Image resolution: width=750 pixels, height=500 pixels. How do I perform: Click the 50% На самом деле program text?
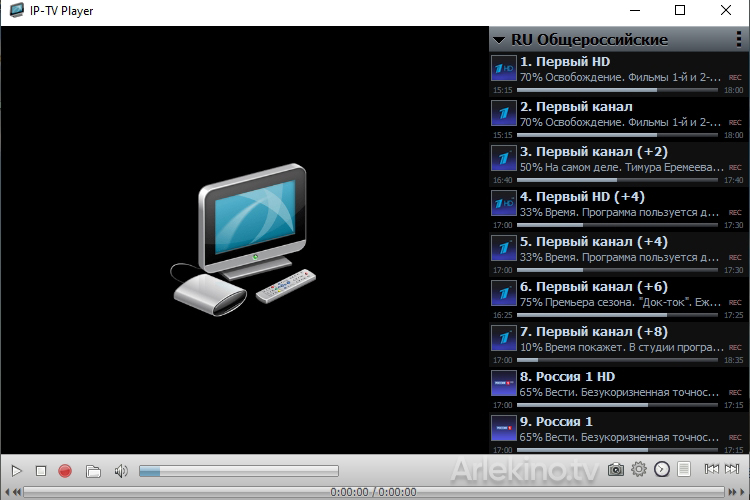click(x=621, y=167)
